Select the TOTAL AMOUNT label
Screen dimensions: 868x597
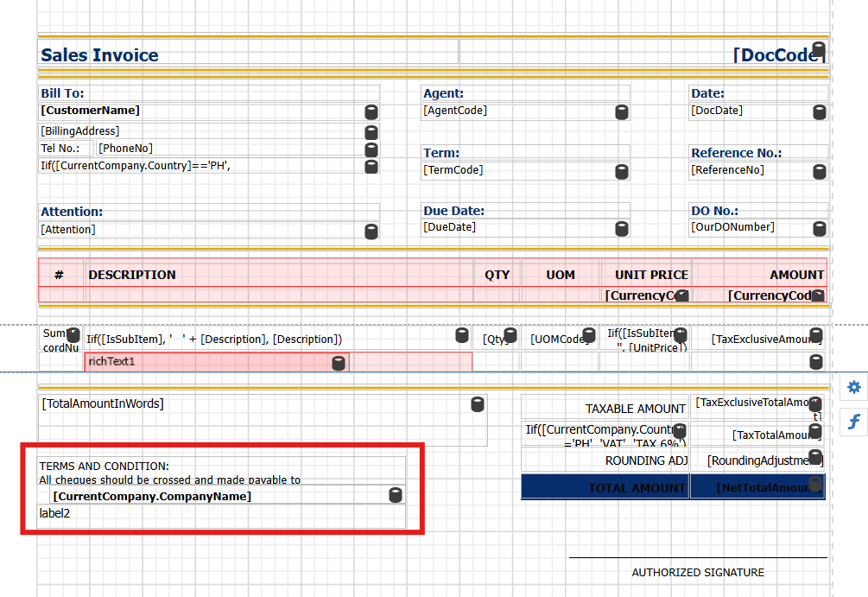pos(605,487)
